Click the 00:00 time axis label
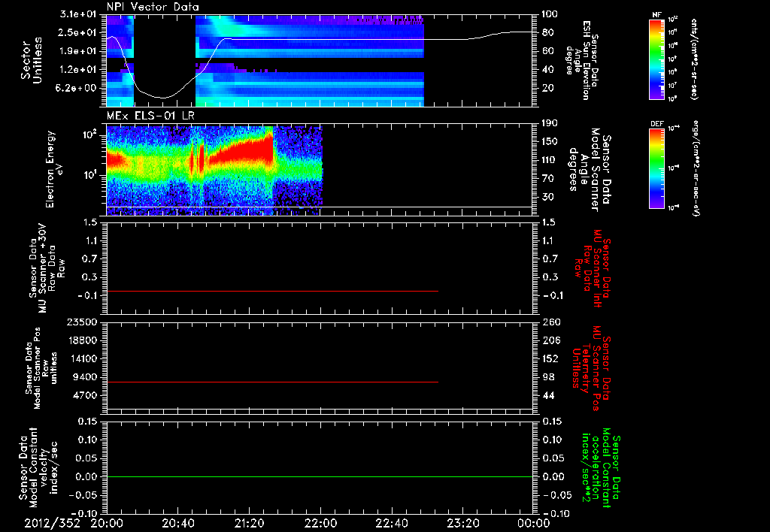Viewport: 770px width, 532px height. (x=533, y=523)
